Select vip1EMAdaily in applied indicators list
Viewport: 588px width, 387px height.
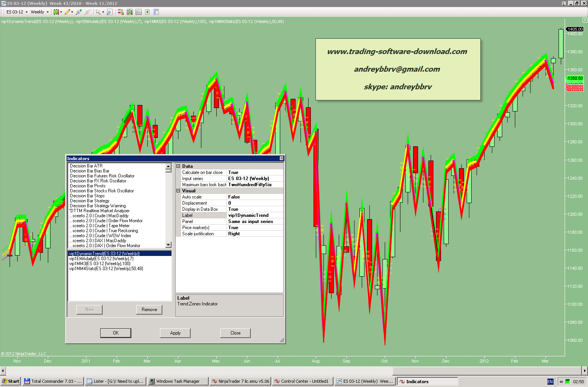click(101, 259)
